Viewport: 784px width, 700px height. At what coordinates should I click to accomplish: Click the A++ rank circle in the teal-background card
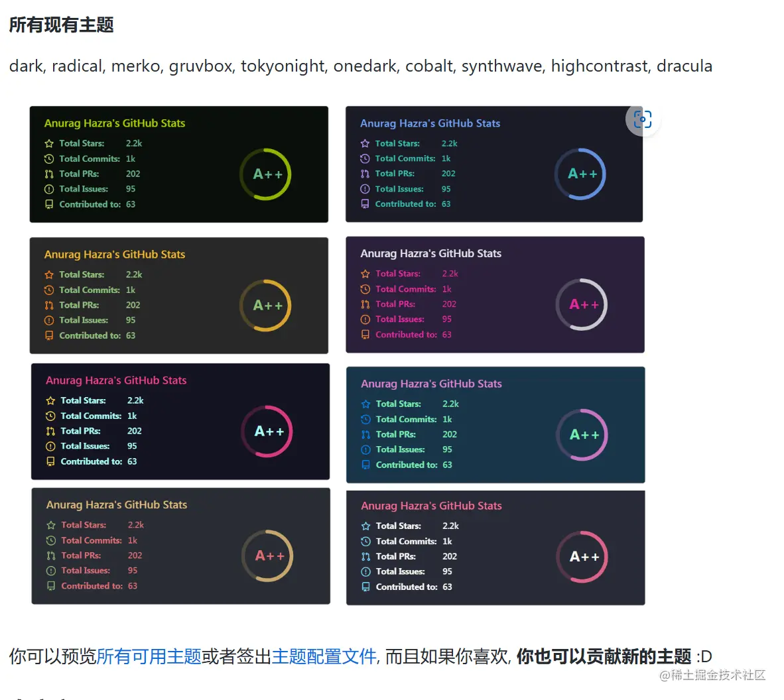coord(582,435)
